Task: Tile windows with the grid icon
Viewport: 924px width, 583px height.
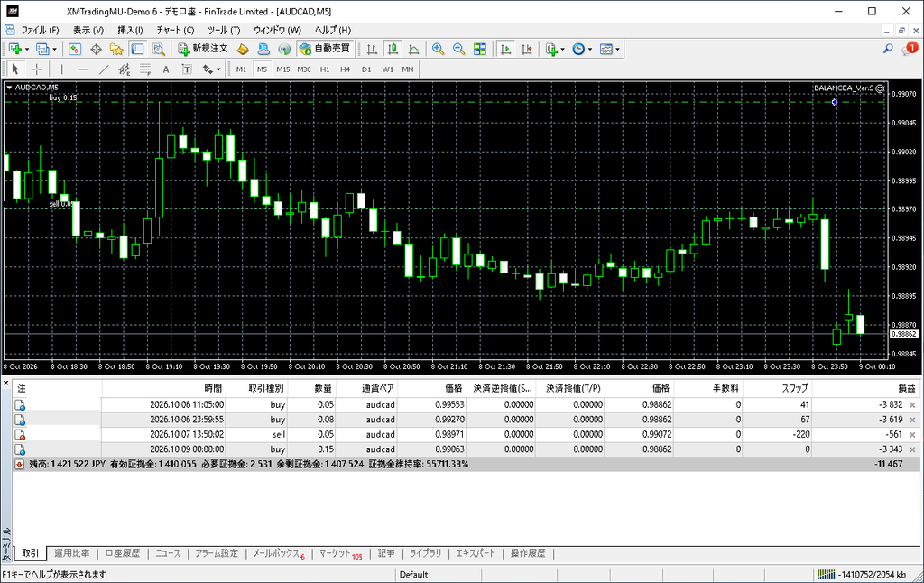Action: click(x=480, y=49)
